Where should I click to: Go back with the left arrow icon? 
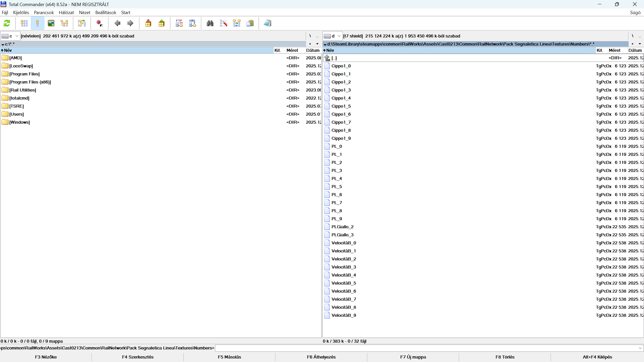point(117,23)
